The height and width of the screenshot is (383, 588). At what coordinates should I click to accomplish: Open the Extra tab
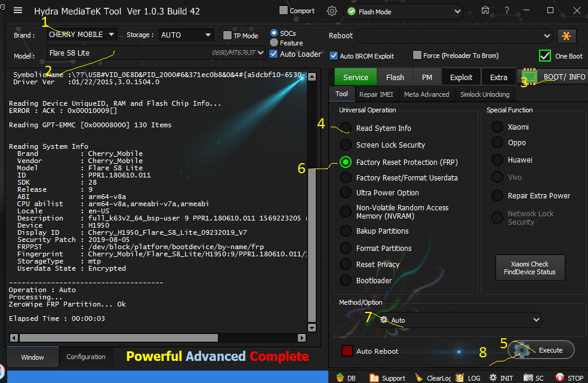498,77
